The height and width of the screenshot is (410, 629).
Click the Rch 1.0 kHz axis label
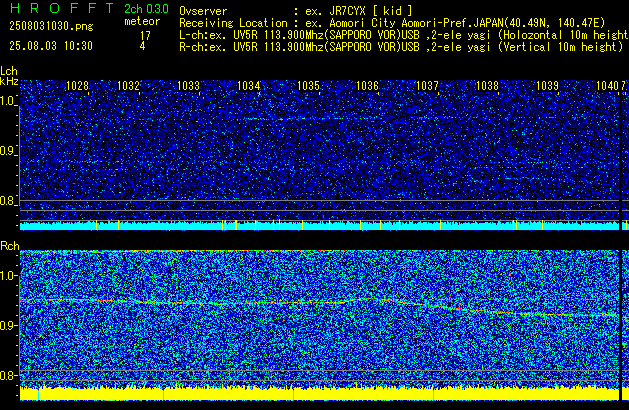click(8, 276)
